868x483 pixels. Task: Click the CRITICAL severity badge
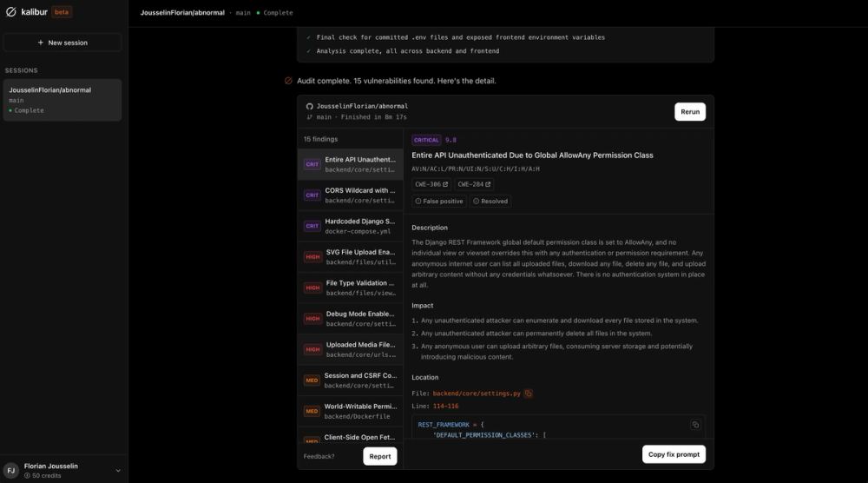pyautogui.click(x=426, y=140)
